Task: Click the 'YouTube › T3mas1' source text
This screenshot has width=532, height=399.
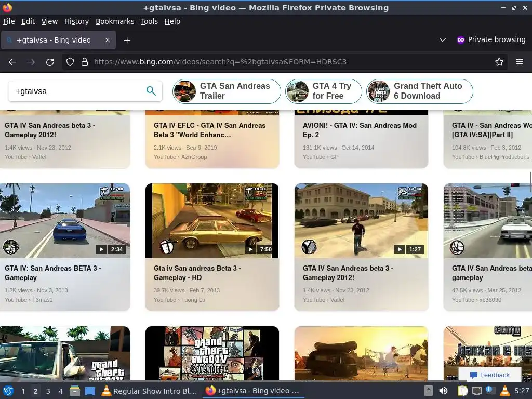Action: 29,300
